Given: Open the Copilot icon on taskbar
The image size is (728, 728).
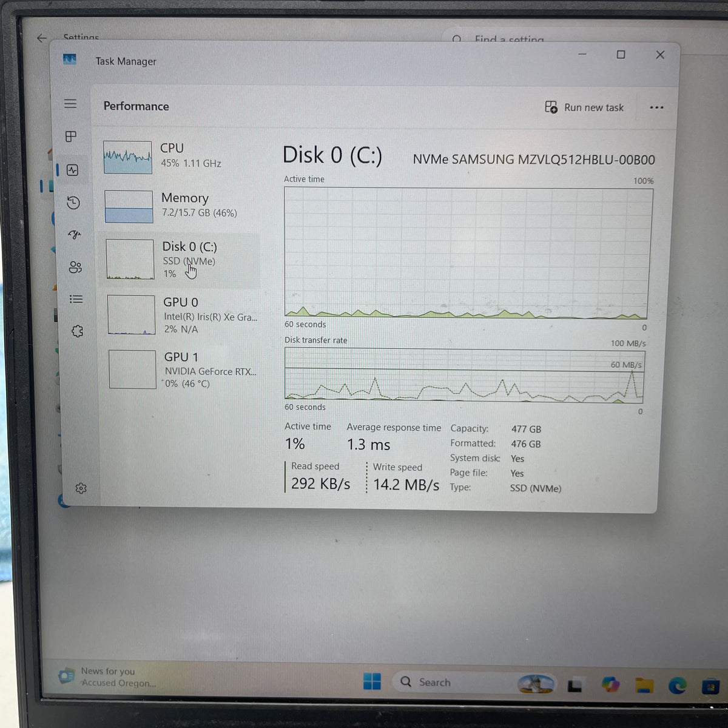Looking at the screenshot, I should [610, 684].
